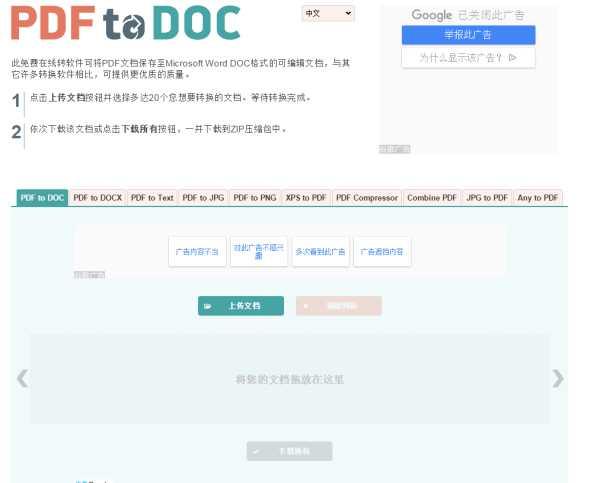Click the upload icon on 上传文档 button

click(x=208, y=306)
